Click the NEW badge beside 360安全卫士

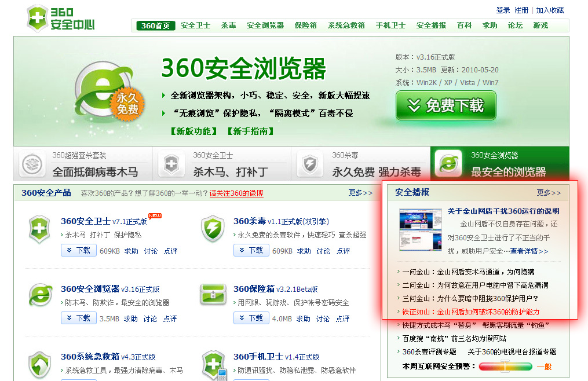155,215
